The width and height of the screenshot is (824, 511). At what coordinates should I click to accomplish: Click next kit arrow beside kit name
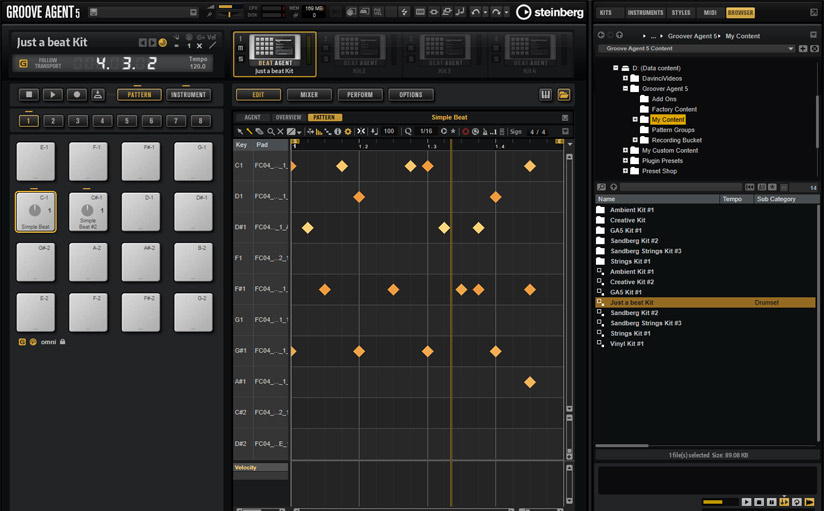point(152,43)
